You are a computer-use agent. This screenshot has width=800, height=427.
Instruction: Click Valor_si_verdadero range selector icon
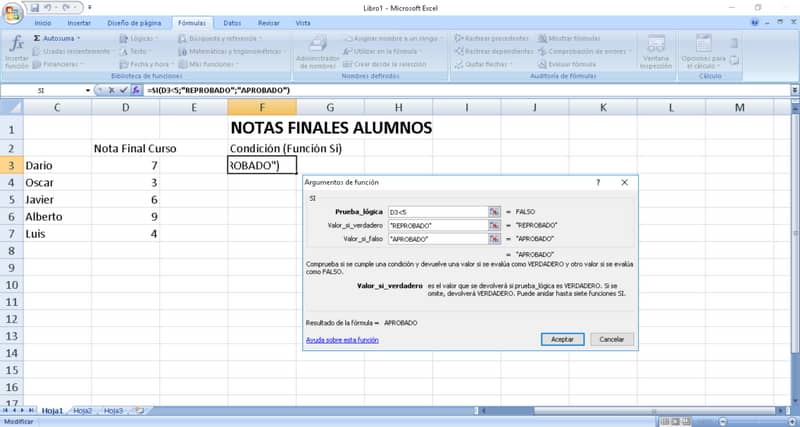click(x=494, y=225)
